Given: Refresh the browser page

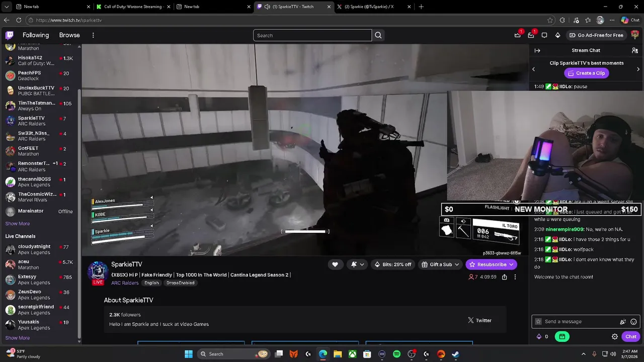Looking at the screenshot, I should pyautogui.click(x=19, y=20).
